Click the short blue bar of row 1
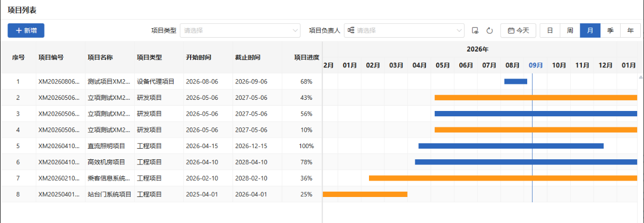Viewport: 644px width, 223px height. coord(516,81)
